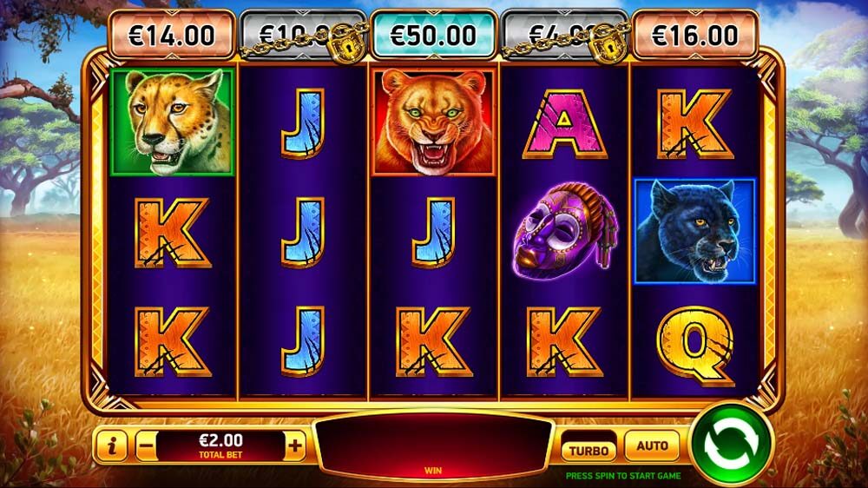
Task: Open the AUTO spin options
Action: coord(652,445)
